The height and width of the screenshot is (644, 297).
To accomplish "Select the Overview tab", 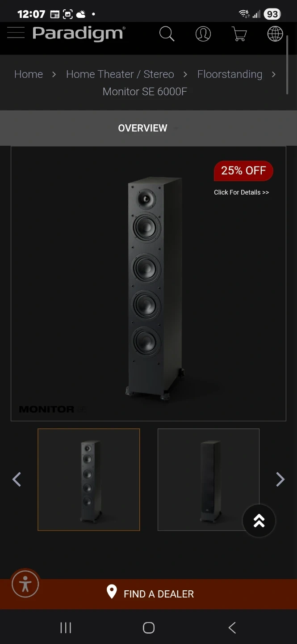I will (x=142, y=128).
